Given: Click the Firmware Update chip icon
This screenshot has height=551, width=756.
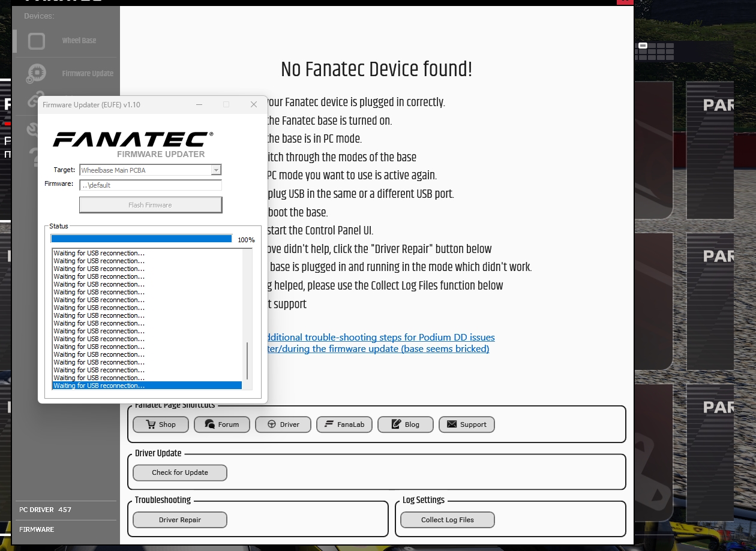Looking at the screenshot, I should [x=37, y=73].
